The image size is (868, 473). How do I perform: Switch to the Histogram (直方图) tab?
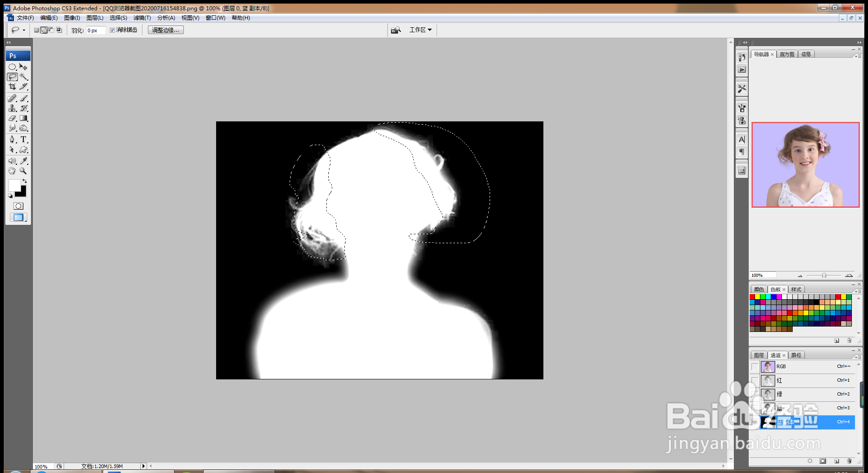pyautogui.click(x=787, y=54)
